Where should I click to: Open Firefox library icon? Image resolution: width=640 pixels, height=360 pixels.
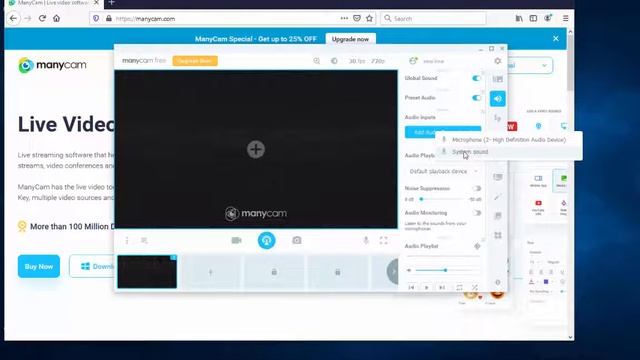click(519, 18)
